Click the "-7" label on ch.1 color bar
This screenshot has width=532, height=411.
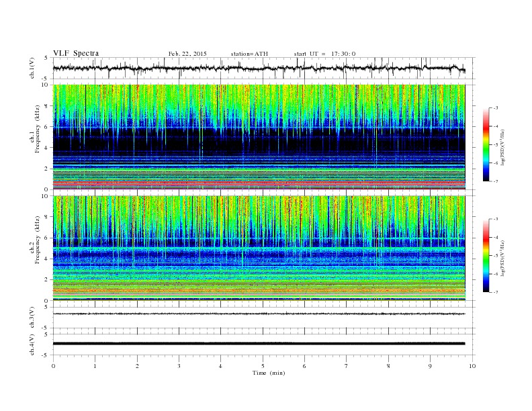click(495, 181)
